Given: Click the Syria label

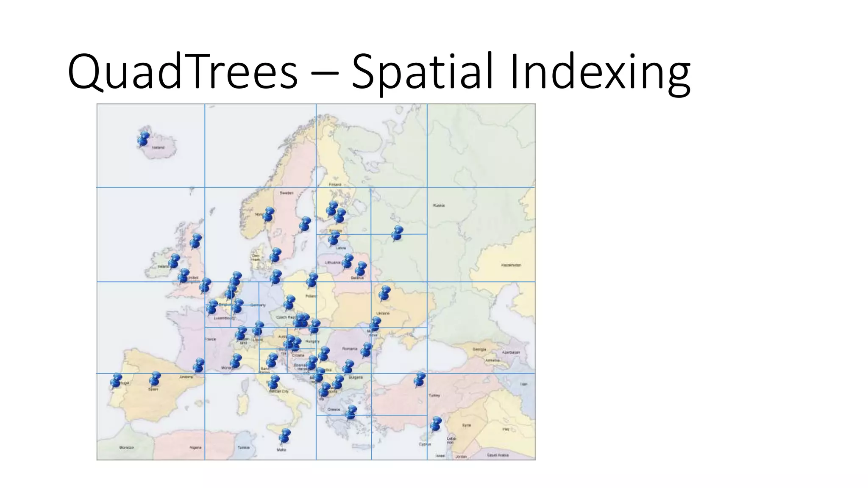Looking at the screenshot, I should [466, 425].
